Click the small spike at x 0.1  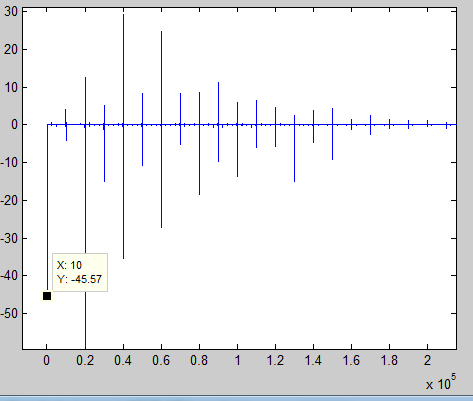(66, 125)
